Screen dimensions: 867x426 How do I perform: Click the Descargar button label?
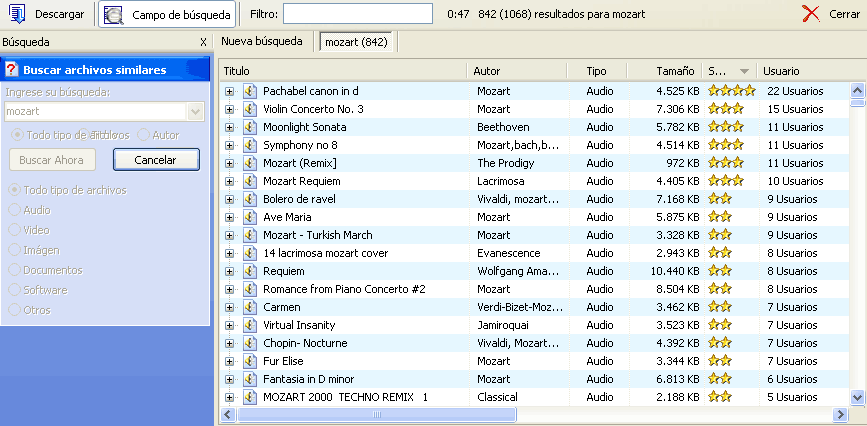[x=60, y=14]
